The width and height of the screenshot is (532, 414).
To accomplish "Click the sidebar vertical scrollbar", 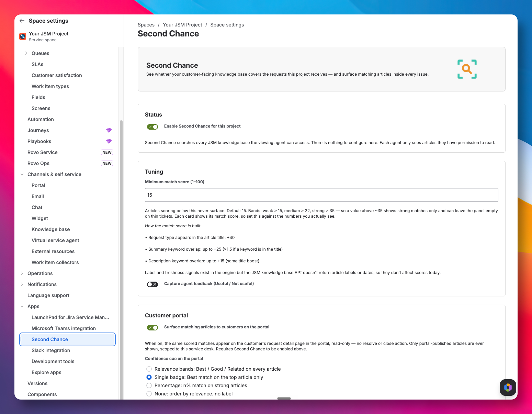I will tap(121, 260).
